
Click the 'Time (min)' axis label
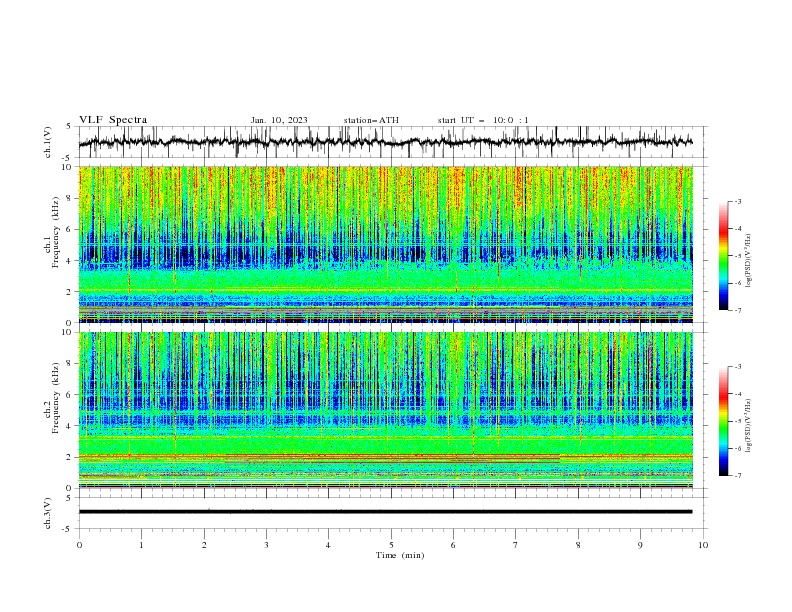pos(400,555)
